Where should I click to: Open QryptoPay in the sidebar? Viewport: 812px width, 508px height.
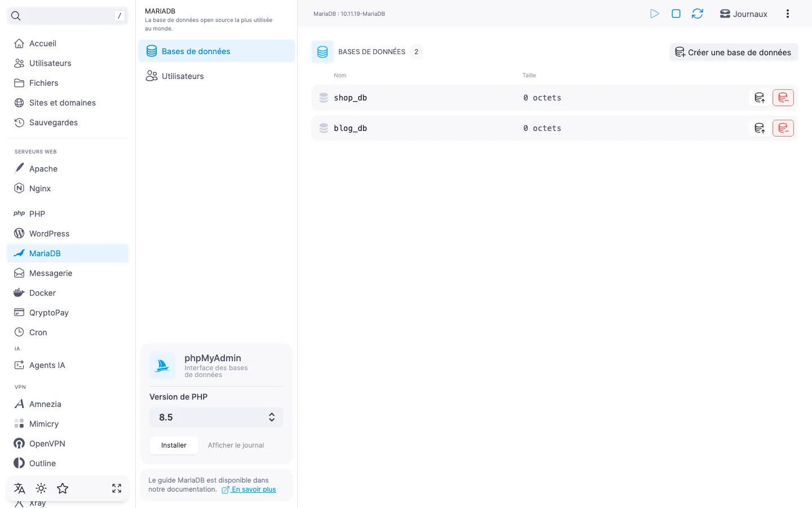coord(68,313)
